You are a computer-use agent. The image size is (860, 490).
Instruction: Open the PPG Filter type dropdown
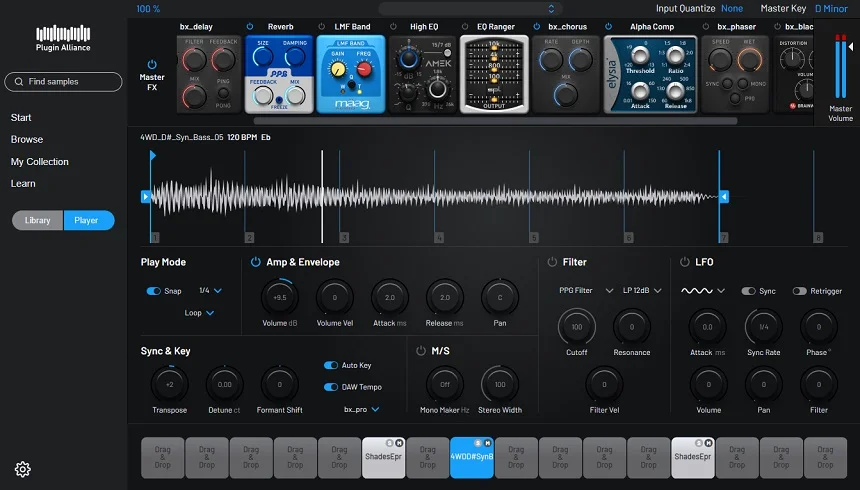click(x=586, y=290)
